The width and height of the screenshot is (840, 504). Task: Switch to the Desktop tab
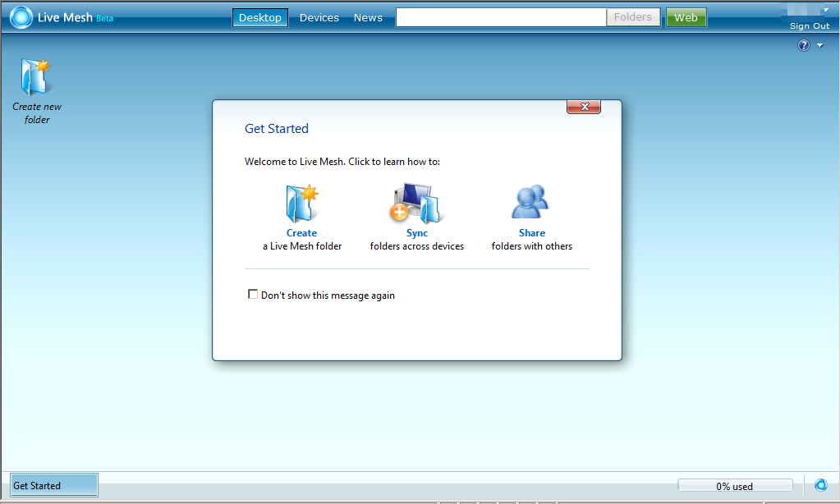coord(259,18)
